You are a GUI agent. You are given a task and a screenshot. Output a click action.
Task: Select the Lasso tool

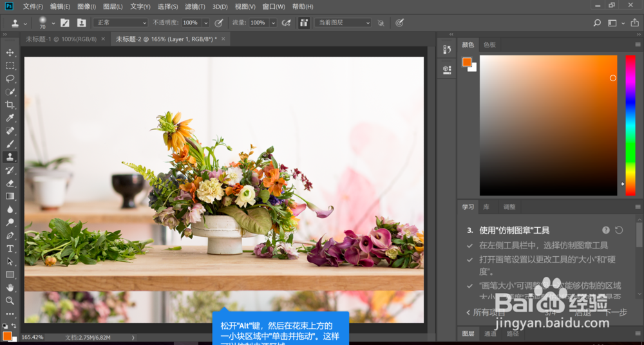10,79
